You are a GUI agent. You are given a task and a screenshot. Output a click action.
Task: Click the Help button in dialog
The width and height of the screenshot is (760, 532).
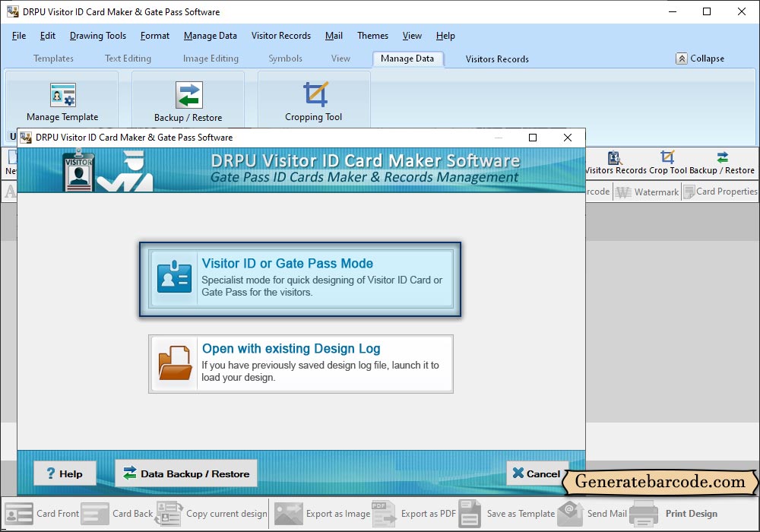click(65, 473)
